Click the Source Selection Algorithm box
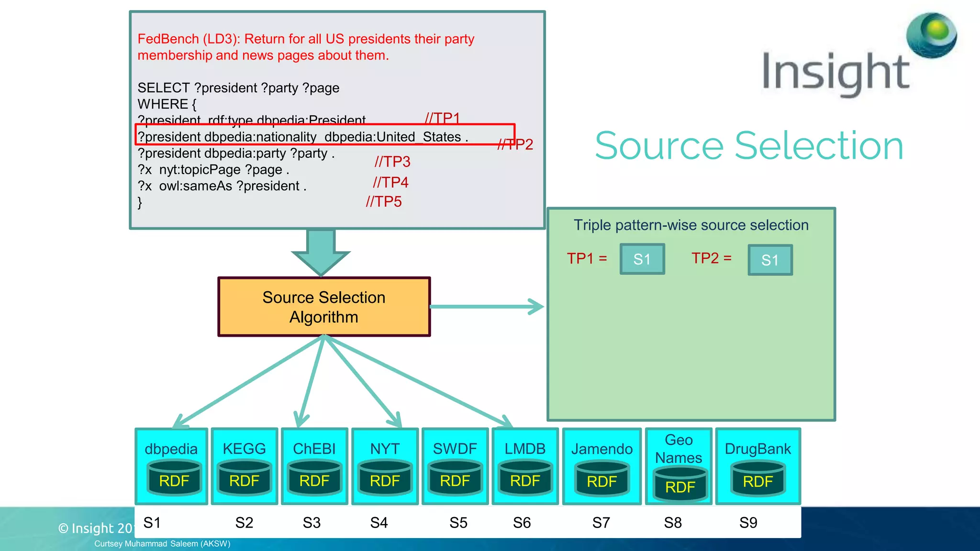The height and width of the screenshot is (551, 980). click(324, 307)
